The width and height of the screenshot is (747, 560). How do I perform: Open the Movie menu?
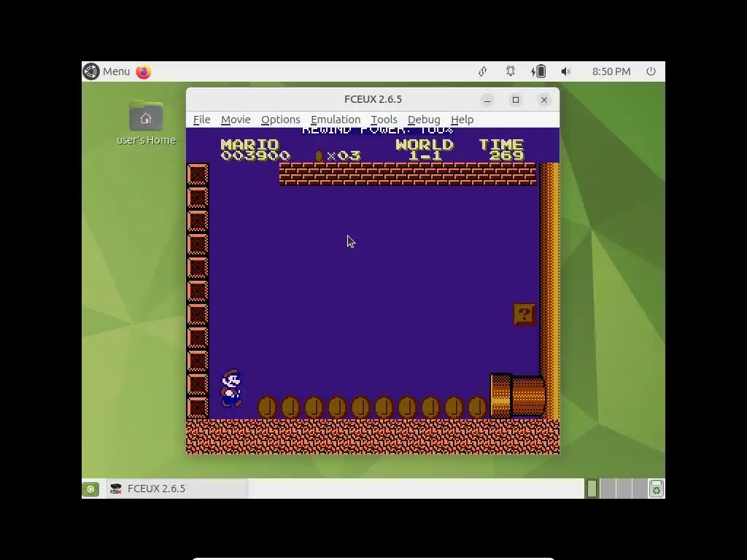[236, 120]
